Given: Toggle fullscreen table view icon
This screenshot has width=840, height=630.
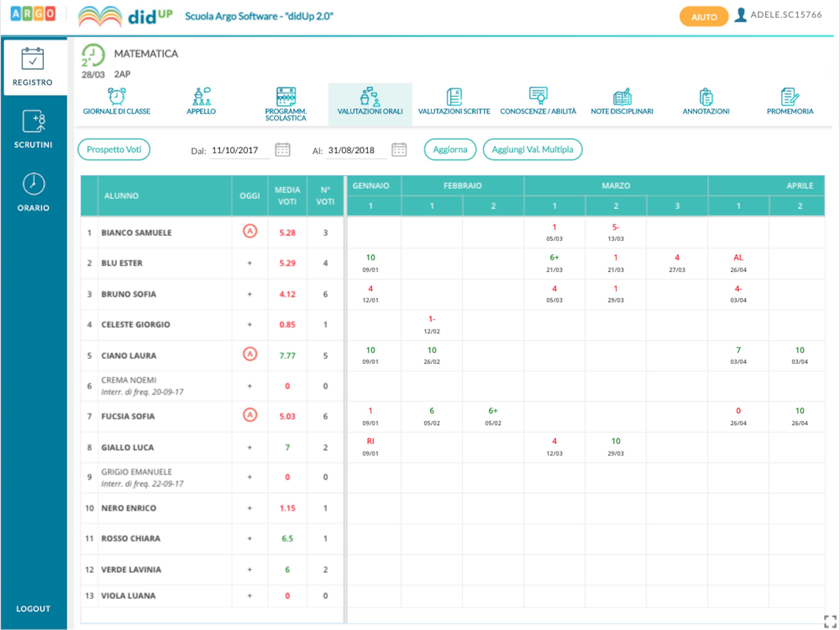Looking at the screenshot, I should [x=830, y=622].
